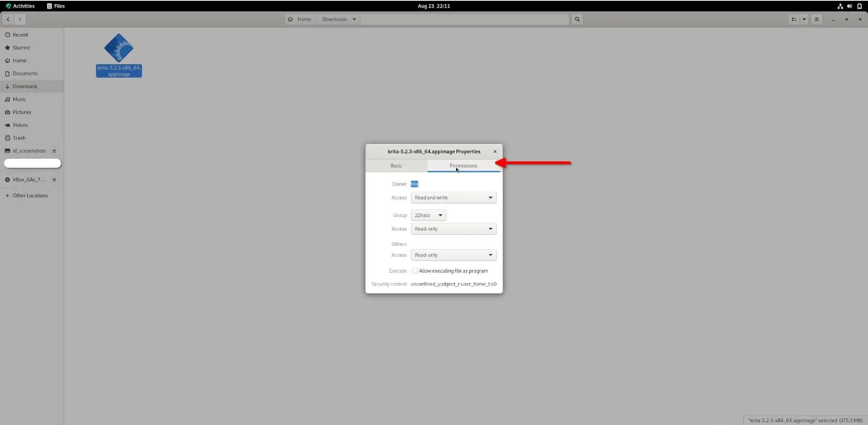Open Other Locations in the sidebar
The width and height of the screenshot is (868, 425).
[30, 195]
